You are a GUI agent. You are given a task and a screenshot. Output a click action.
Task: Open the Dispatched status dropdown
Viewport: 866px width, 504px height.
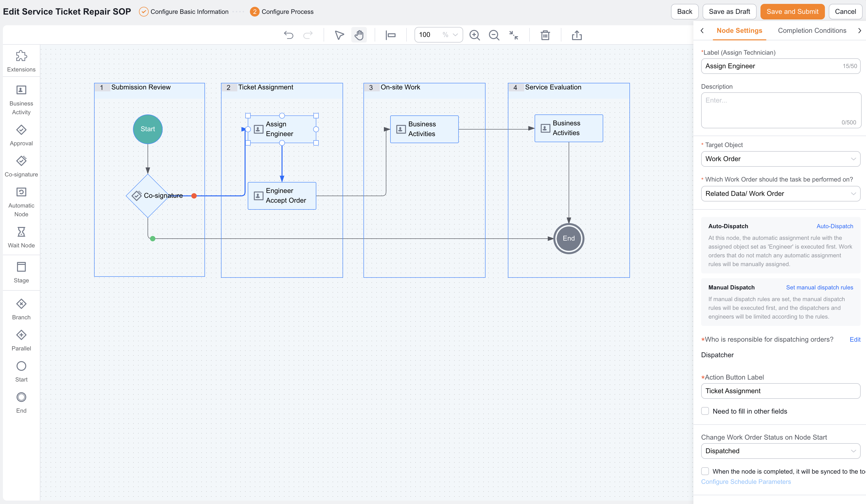780,451
